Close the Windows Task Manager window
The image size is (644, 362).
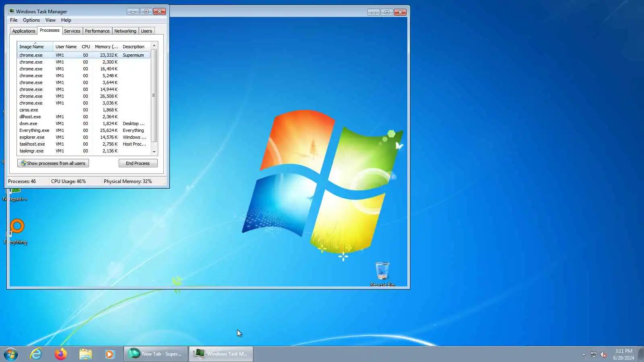pyautogui.click(x=159, y=12)
